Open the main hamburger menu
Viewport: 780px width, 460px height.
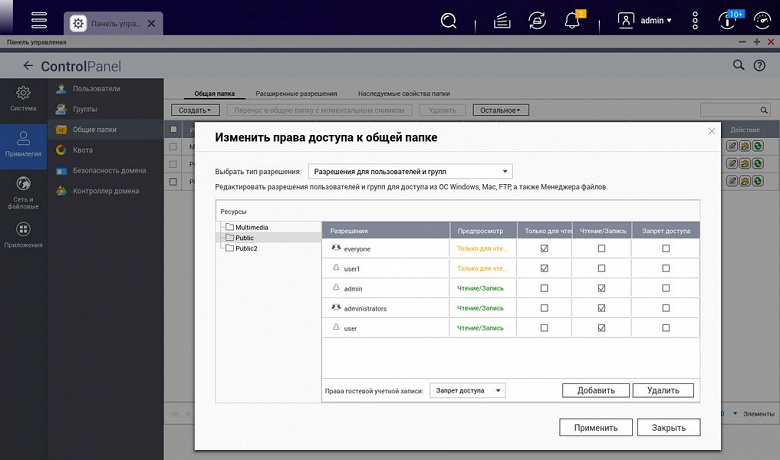[39, 19]
